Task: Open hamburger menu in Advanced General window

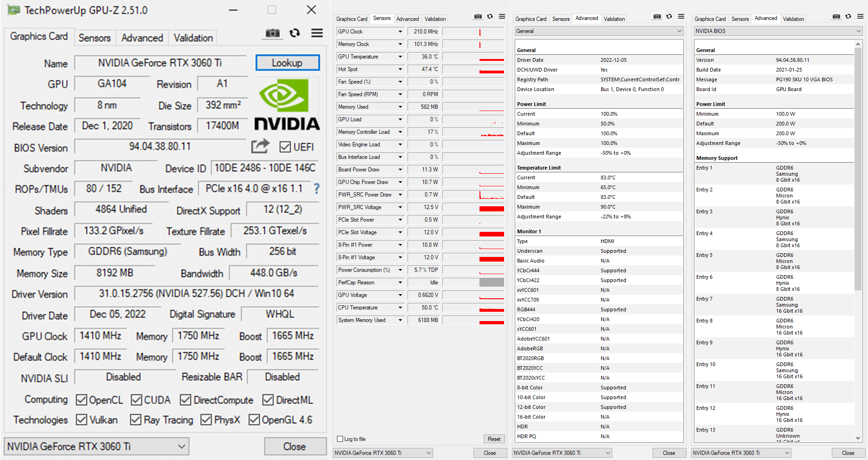Action: point(681,16)
